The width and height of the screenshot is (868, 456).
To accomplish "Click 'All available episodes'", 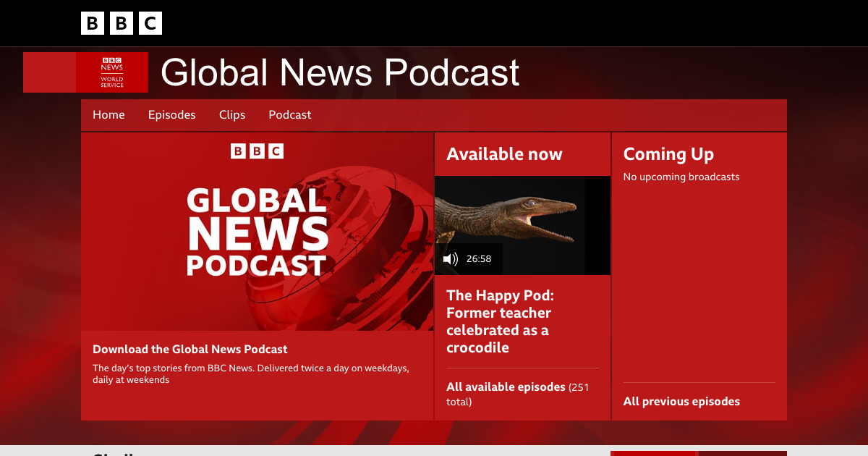I will point(506,387).
